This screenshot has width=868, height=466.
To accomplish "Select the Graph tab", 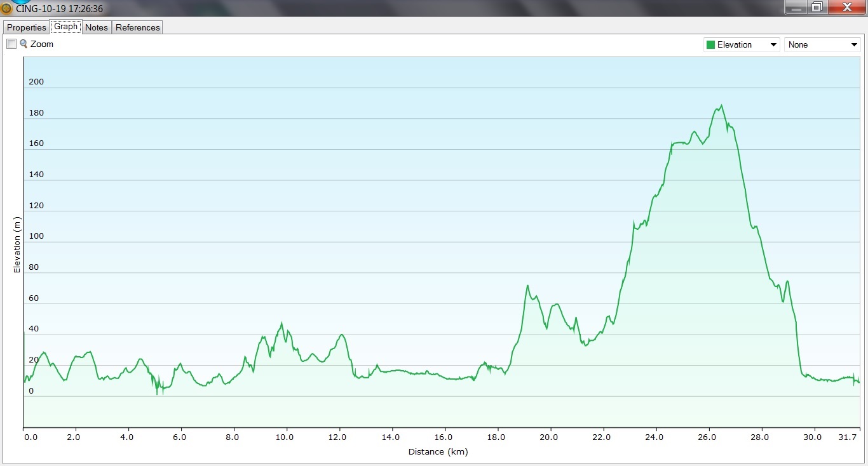I will [65, 27].
